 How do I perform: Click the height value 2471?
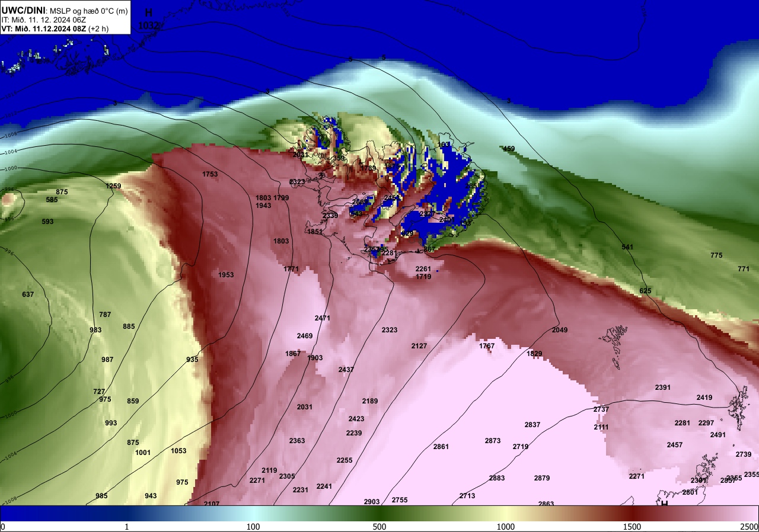[x=323, y=318]
